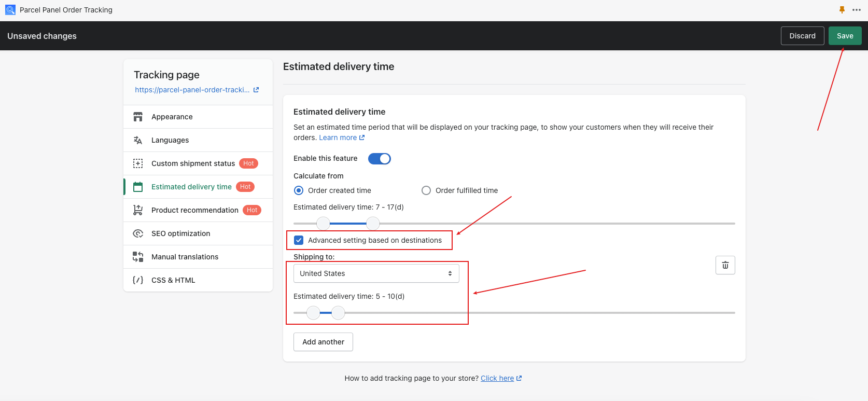Open the Languages settings tab
The width and height of the screenshot is (868, 401).
(x=198, y=140)
